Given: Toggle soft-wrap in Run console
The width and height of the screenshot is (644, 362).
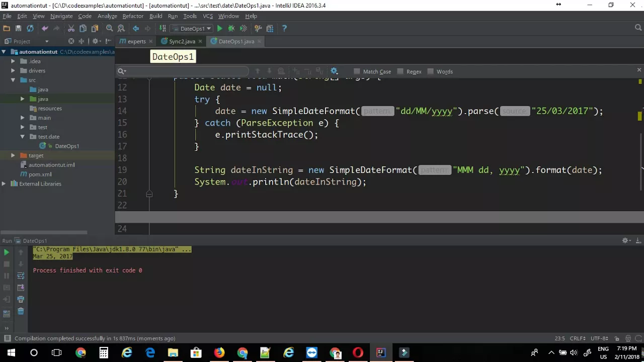Looking at the screenshot, I should (x=21, y=276).
